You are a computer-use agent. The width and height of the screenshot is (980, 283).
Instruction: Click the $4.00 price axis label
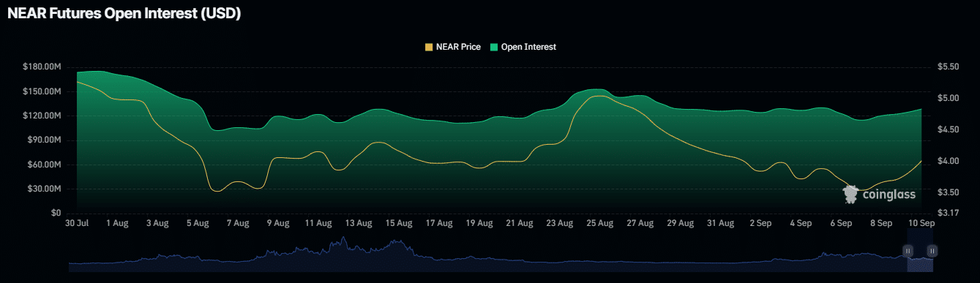[x=948, y=161]
